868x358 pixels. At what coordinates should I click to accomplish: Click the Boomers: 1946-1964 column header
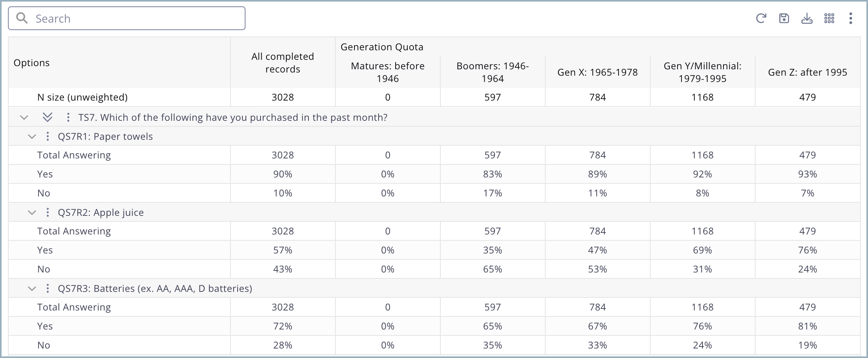coord(492,72)
